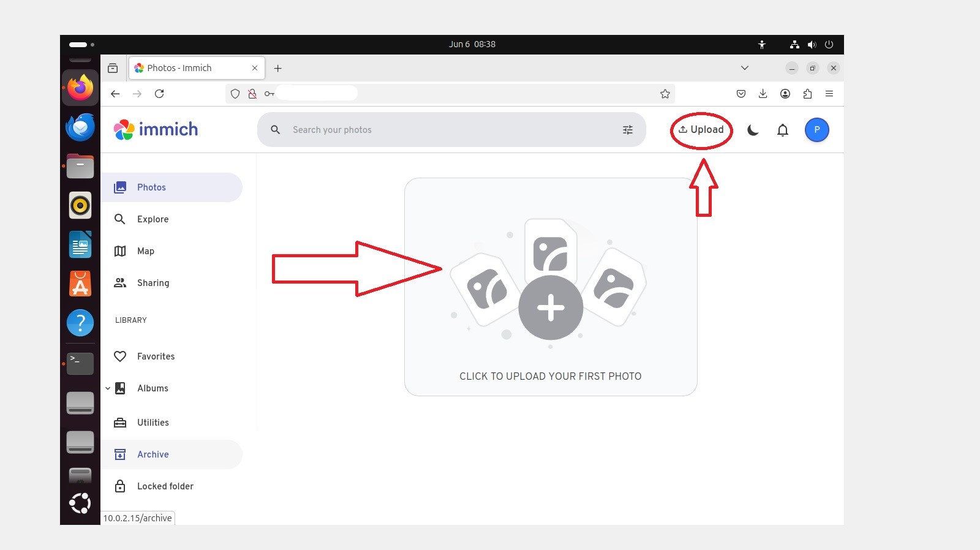Open Archive in sidebar
The image size is (980, 550).
click(171, 454)
